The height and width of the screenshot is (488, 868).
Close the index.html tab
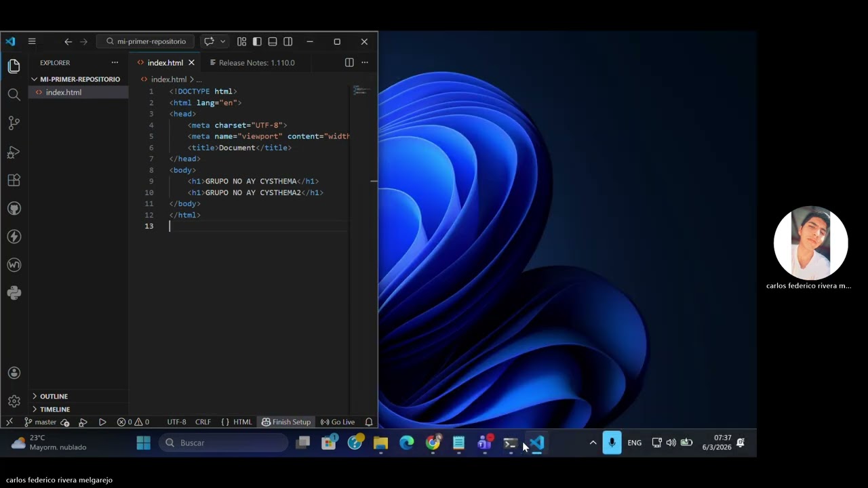(191, 62)
